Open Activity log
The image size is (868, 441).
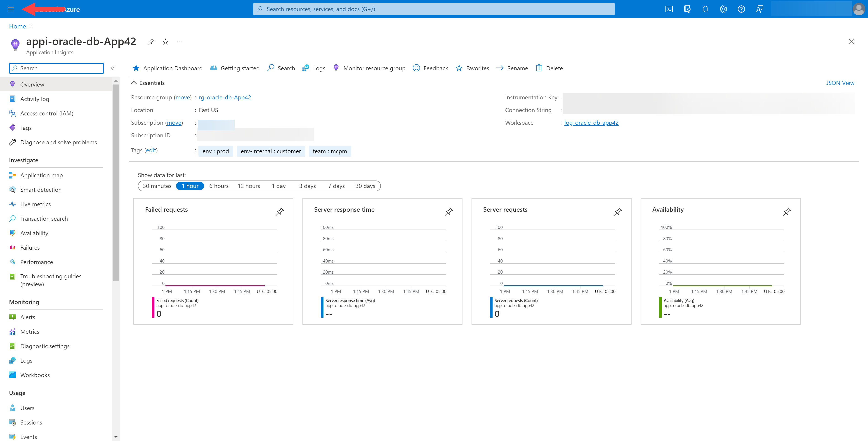pyautogui.click(x=56, y=99)
